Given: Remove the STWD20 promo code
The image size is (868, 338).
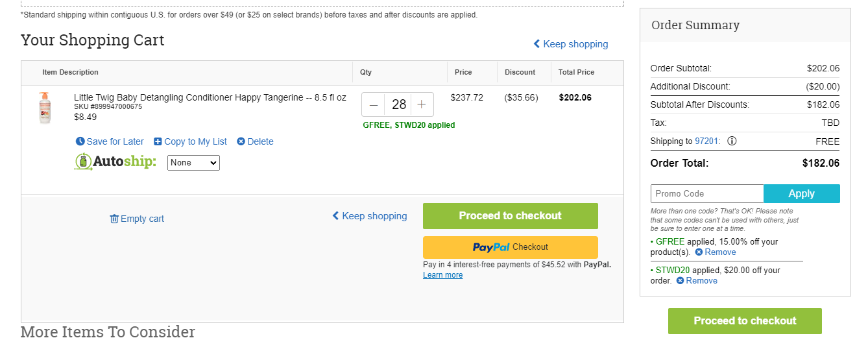Looking at the screenshot, I should [697, 281].
